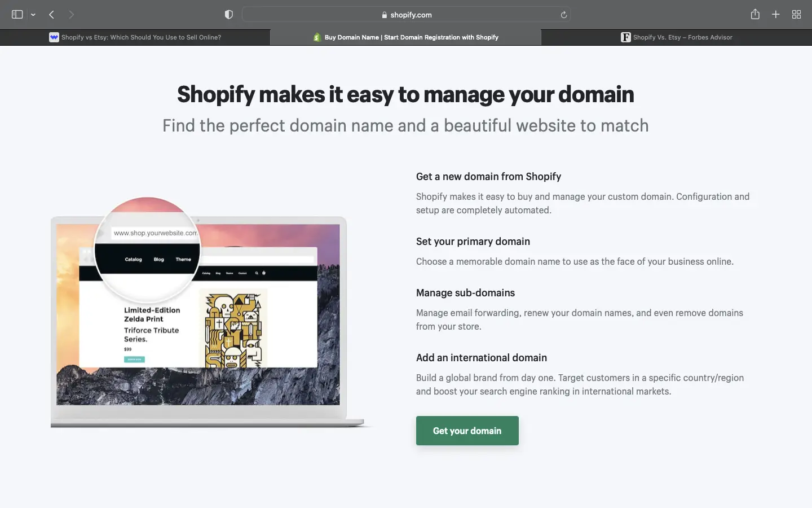Click the 'Set your primary domain' heading
This screenshot has width=812, height=508.
click(473, 242)
